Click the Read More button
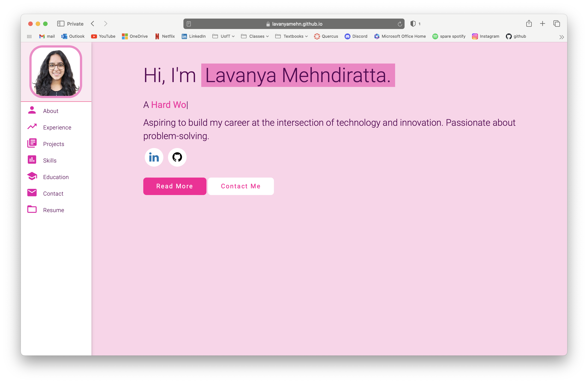 click(x=175, y=186)
